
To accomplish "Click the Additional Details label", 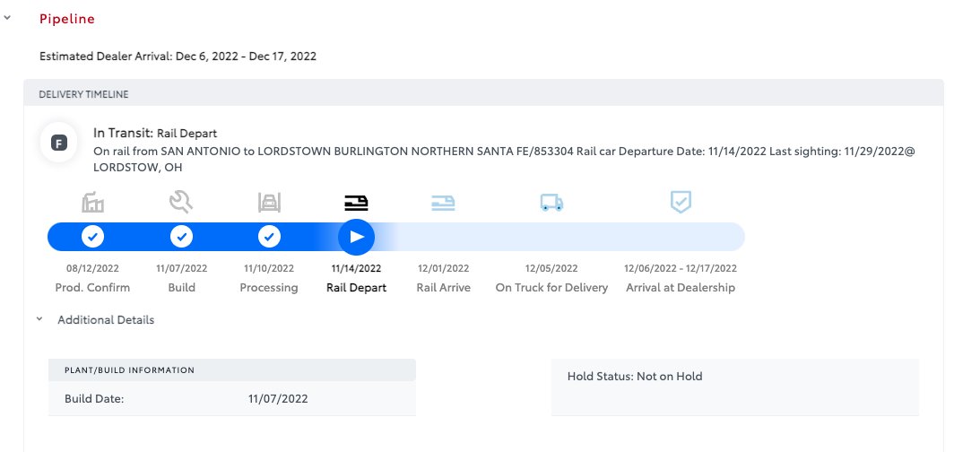I will tap(106, 319).
